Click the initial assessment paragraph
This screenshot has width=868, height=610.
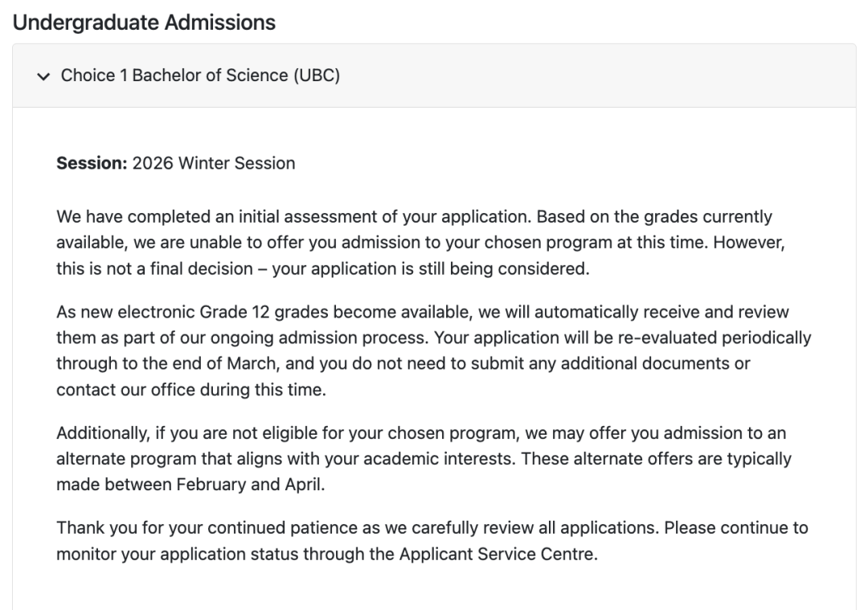(418, 243)
